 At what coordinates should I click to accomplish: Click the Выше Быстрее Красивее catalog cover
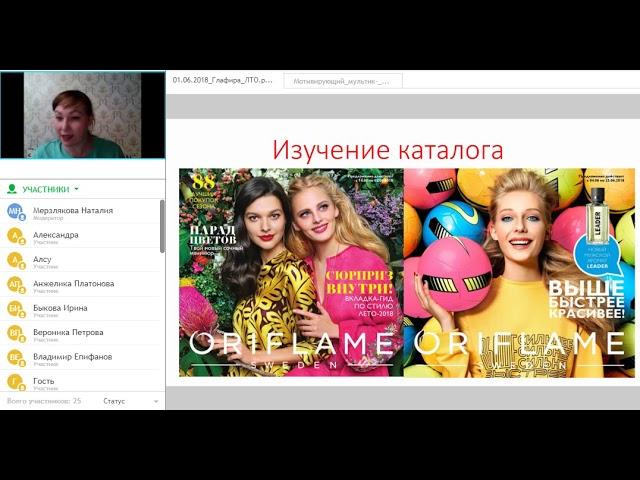[520, 272]
